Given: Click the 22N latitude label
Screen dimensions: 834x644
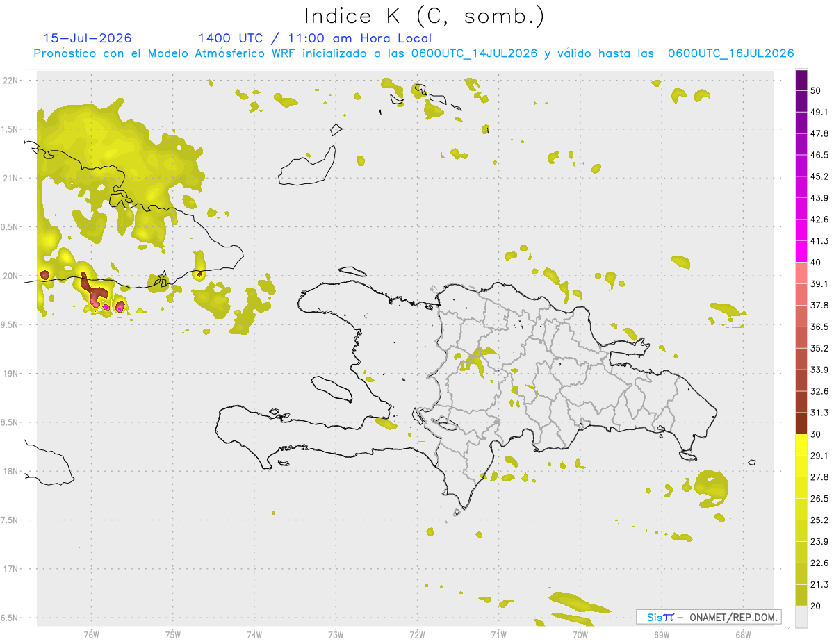Looking at the screenshot, I should tap(12, 80).
